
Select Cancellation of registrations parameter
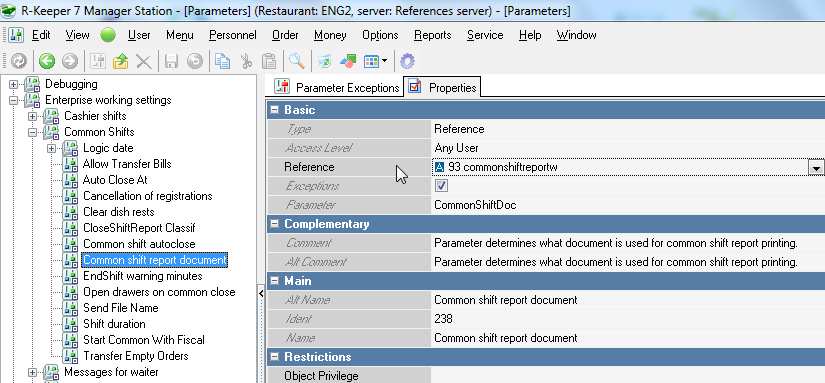(x=148, y=196)
